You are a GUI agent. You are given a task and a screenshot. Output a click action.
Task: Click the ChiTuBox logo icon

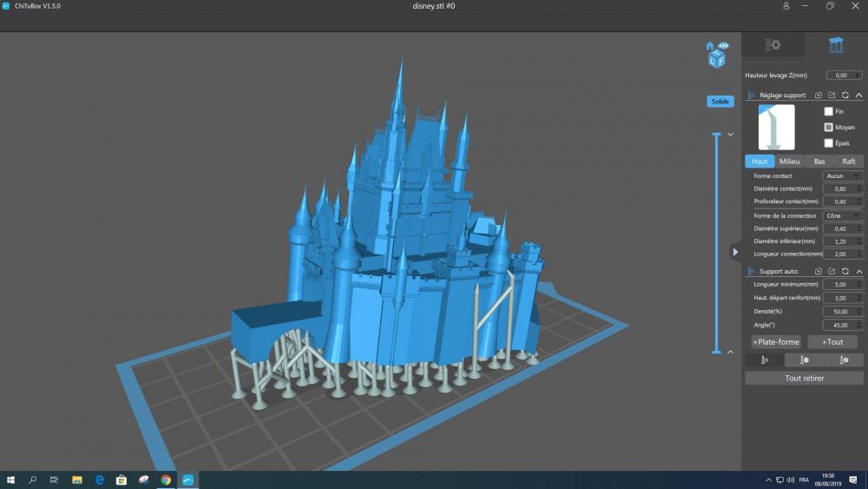pos(6,6)
